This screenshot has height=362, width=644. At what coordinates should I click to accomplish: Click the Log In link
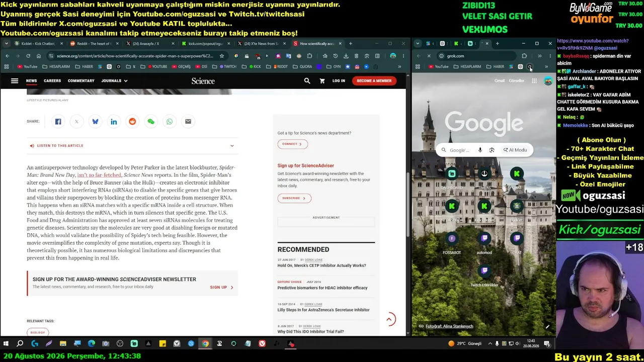[339, 81]
